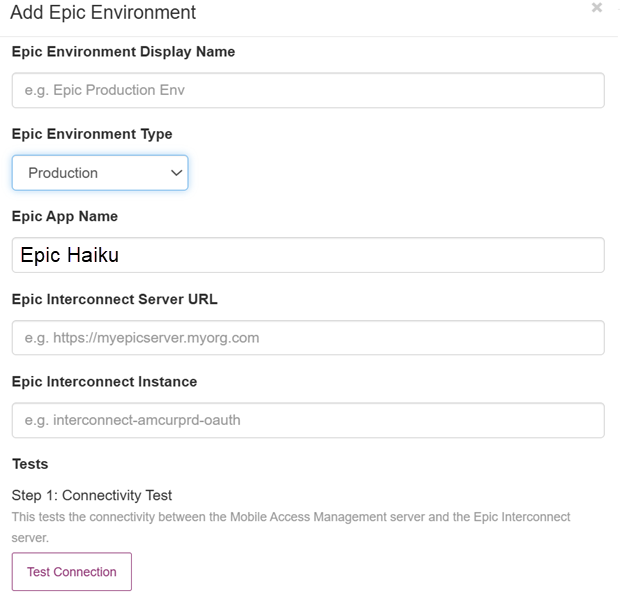The width and height of the screenshot is (620, 600).
Task: Focus the Epic Environment Display Name field
Action: (x=308, y=90)
